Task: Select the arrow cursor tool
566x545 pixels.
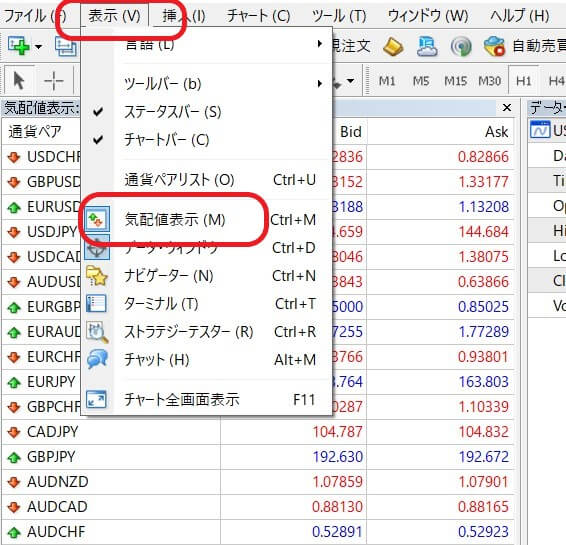Action: coord(19,80)
